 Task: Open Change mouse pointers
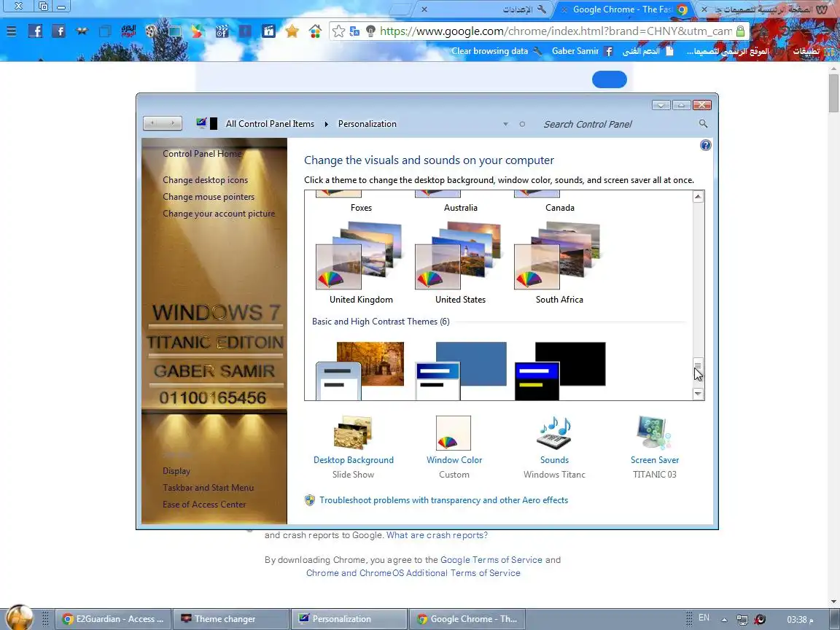[209, 197]
